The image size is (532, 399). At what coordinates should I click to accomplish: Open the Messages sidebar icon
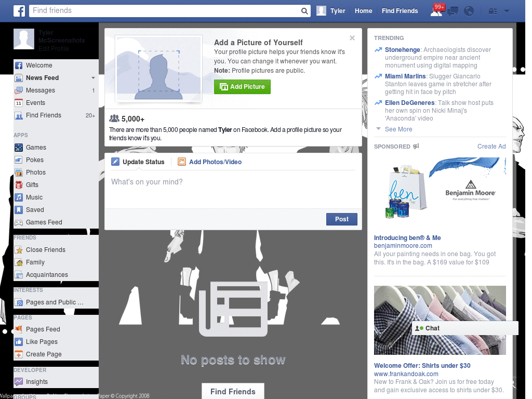tap(19, 90)
